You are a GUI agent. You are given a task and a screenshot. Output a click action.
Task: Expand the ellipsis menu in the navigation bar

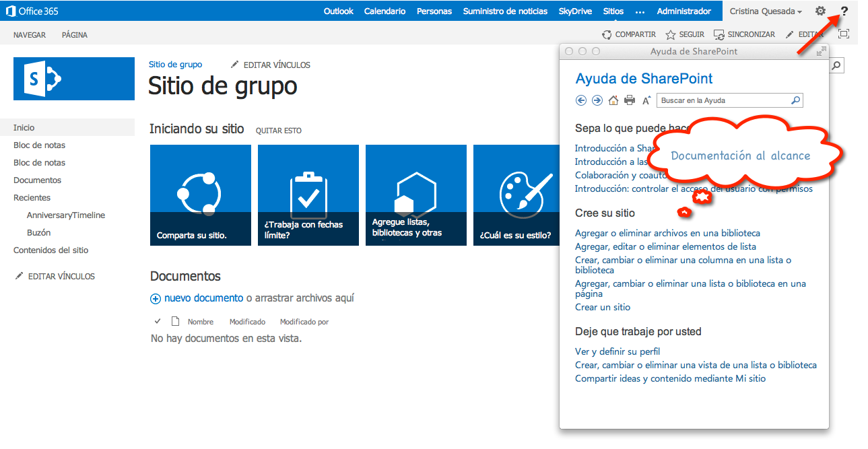tap(640, 11)
